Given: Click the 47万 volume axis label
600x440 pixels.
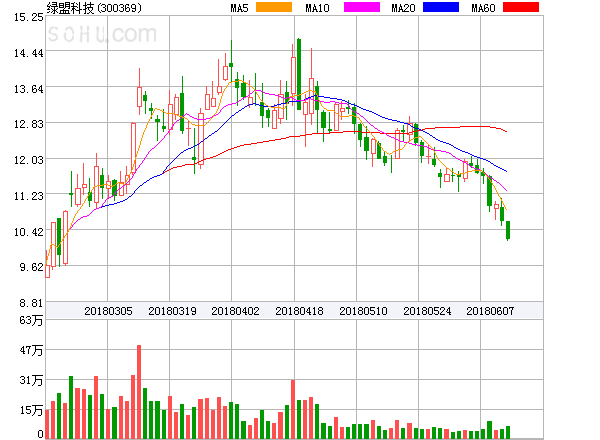Looking at the screenshot, I should 31,350.
